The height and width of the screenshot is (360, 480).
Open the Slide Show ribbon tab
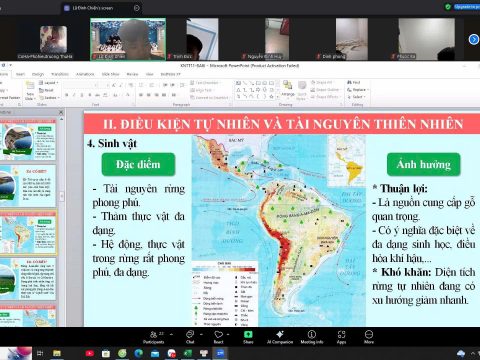110,74
